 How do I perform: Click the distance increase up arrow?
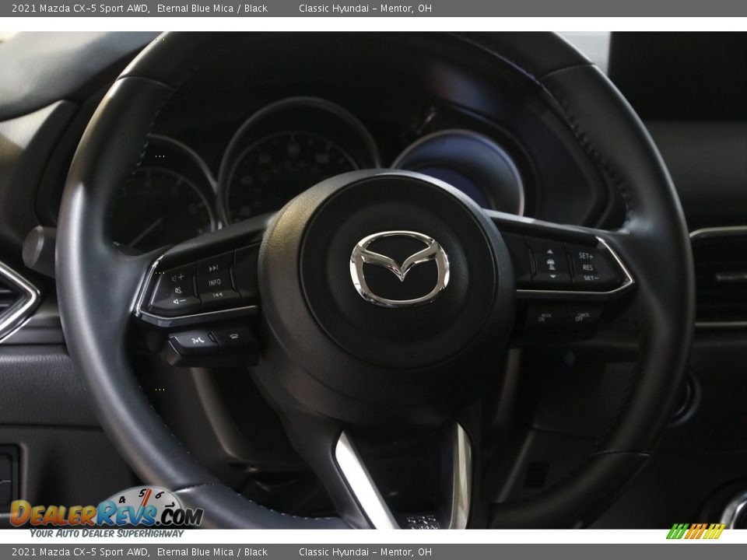click(550, 252)
